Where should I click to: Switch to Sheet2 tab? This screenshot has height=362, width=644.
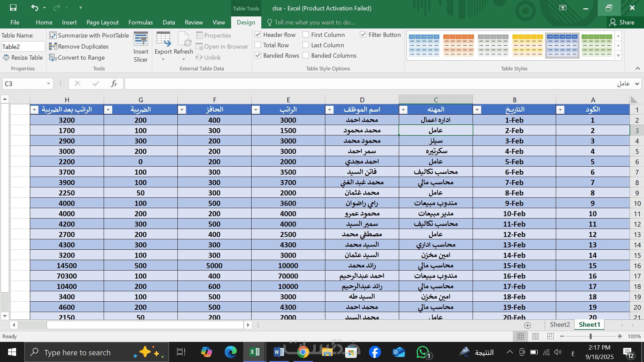click(x=559, y=324)
